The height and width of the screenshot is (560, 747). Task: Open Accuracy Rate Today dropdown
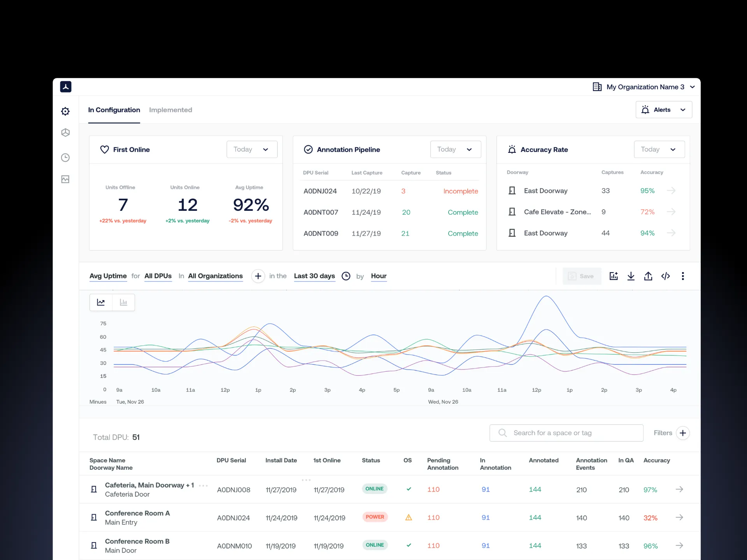click(x=659, y=149)
